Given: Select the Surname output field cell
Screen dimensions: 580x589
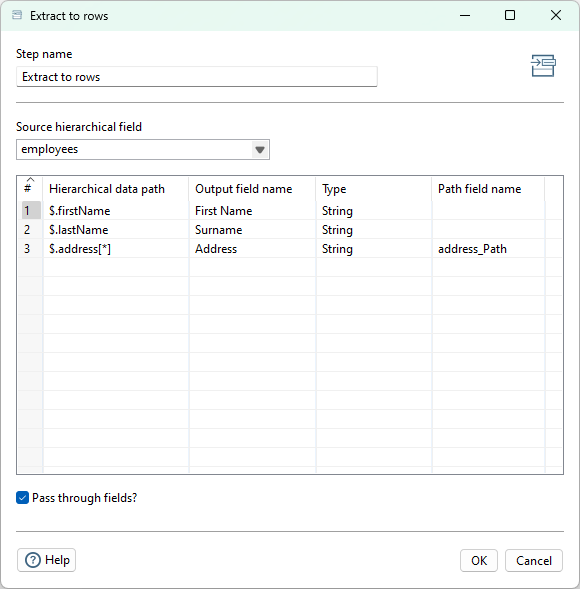Looking at the screenshot, I should 252,230.
